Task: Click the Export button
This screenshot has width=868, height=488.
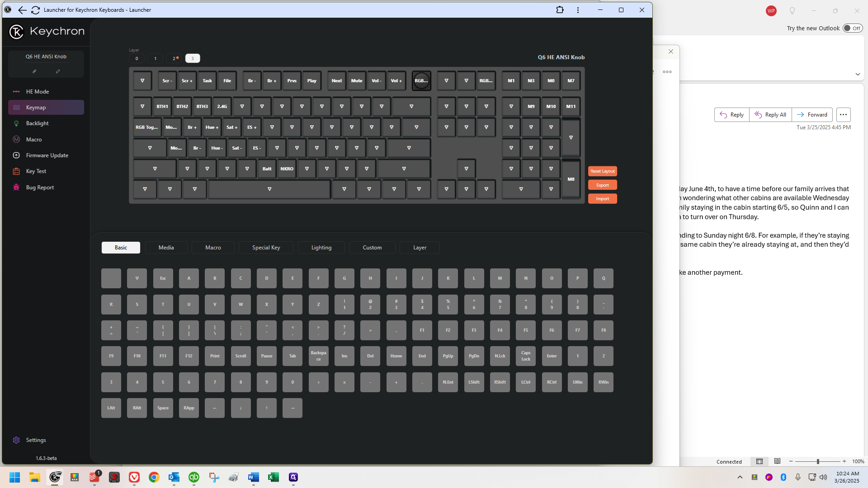Action: click(x=602, y=185)
